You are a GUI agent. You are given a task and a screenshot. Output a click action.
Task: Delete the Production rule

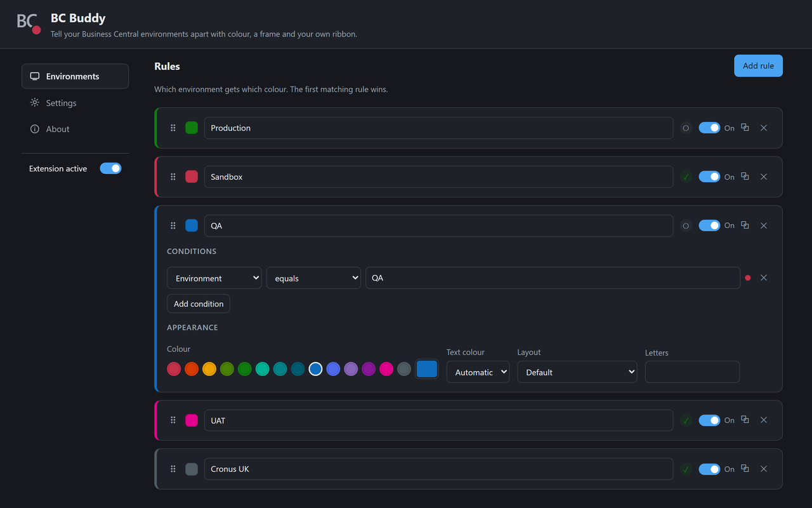click(x=764, y=128)
